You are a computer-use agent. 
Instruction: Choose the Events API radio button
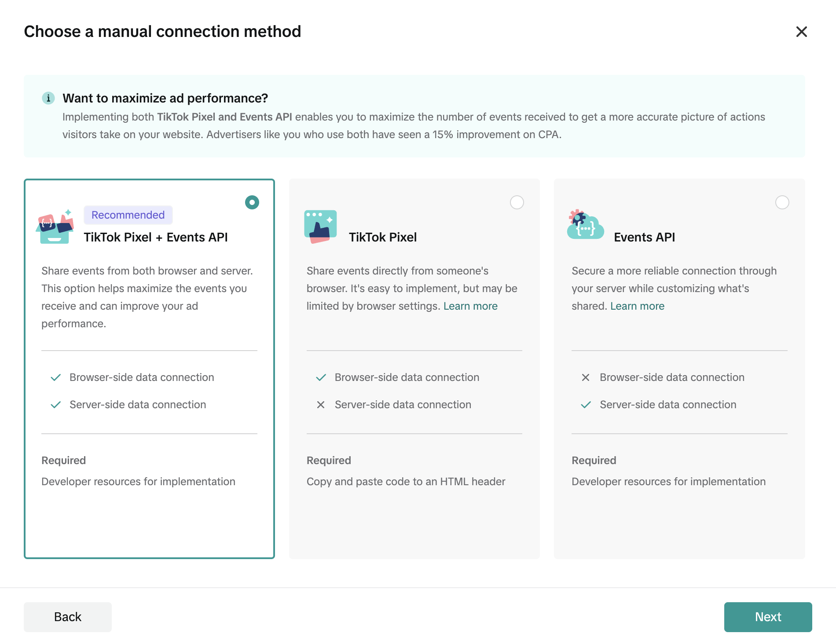[x=782, y=202]
